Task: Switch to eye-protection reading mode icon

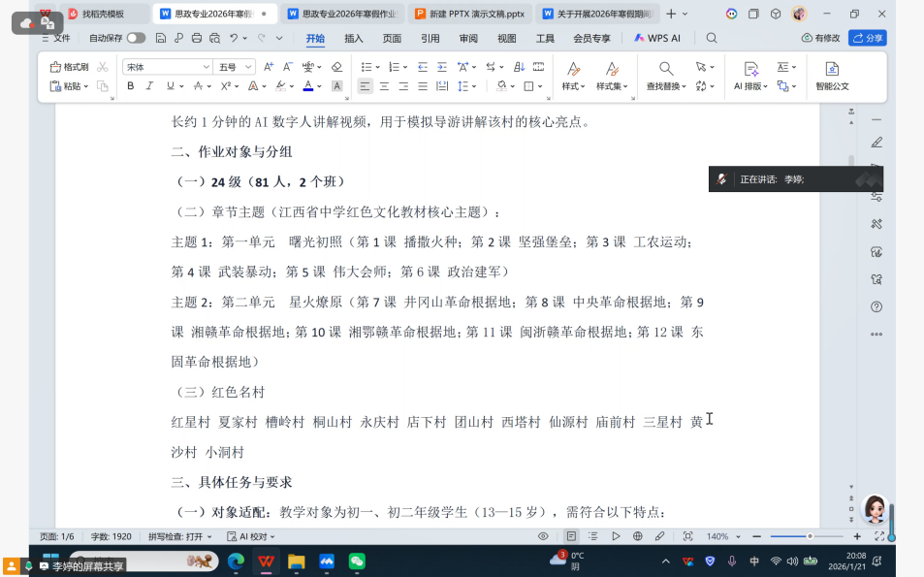Action: tap(543, 536)
